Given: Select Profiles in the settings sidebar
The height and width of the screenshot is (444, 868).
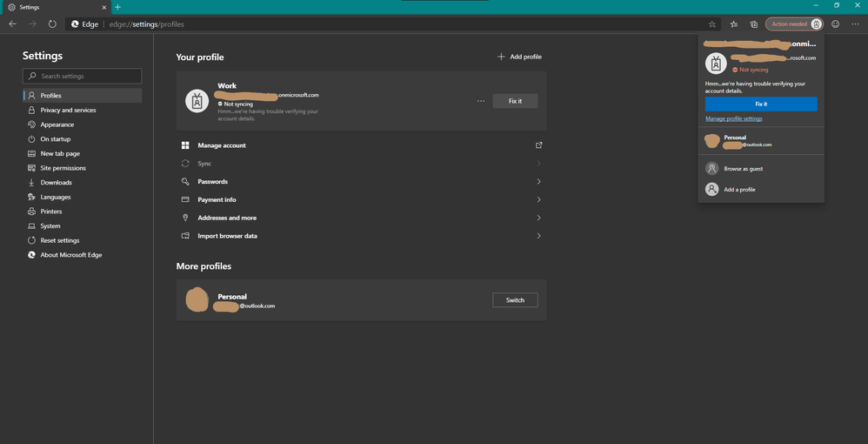Looking at the screenshot, I should coord(82,96).
